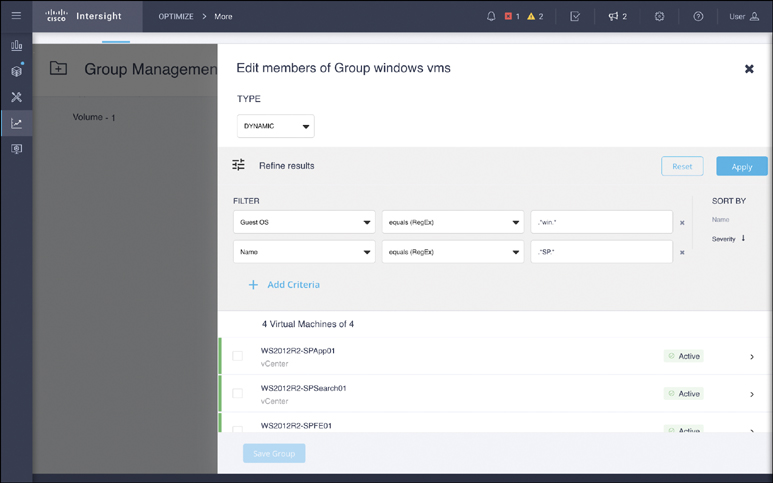The height and width of the screenshot is (483, 773).
Task: Check the WS2012R2-SPSearch01 checkbox
Action: point(237,393)
